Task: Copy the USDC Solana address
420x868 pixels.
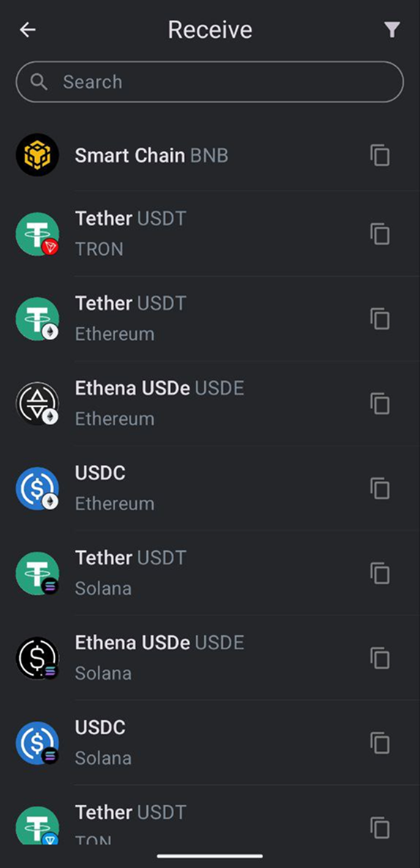Action: (380, 743)
